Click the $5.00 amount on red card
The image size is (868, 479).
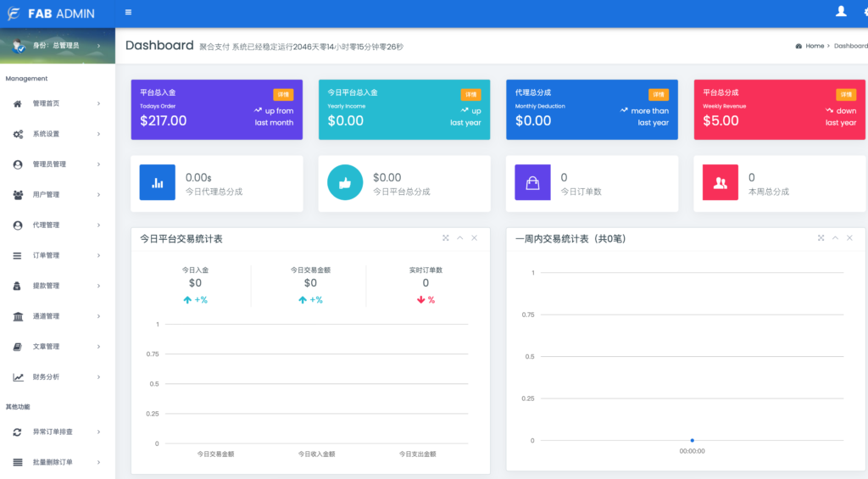coord(721,120)
